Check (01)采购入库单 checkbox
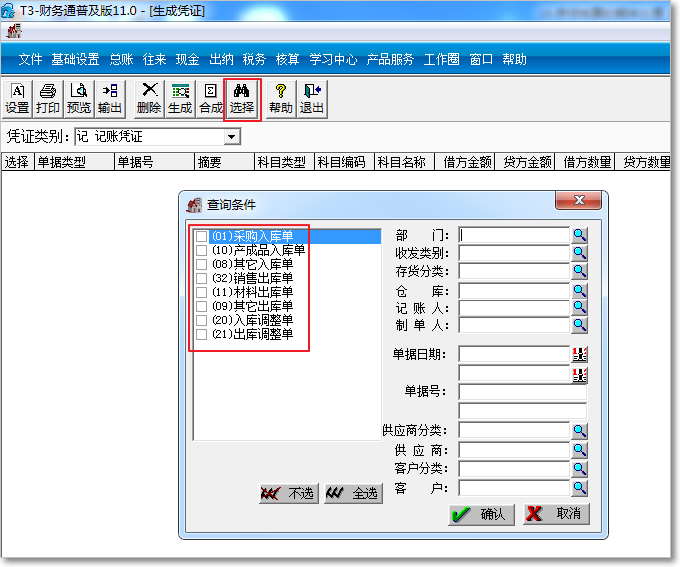Screen dimensions: 680x567 (201, 236)
